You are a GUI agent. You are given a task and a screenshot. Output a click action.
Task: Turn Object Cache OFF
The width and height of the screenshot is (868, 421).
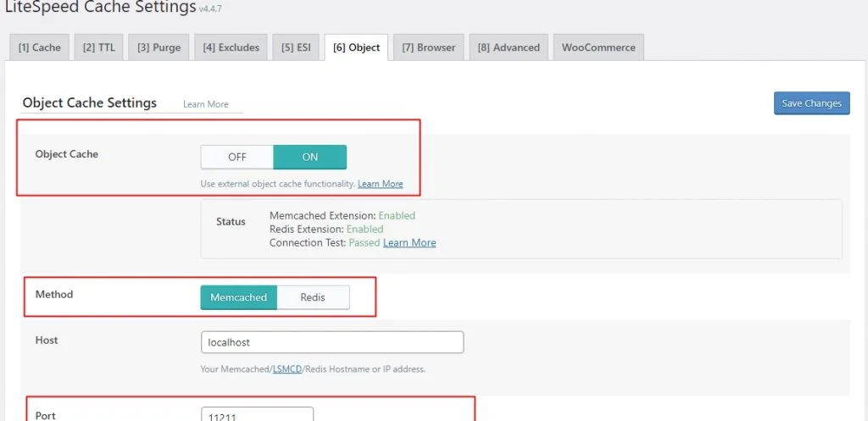tap(237, 157)
